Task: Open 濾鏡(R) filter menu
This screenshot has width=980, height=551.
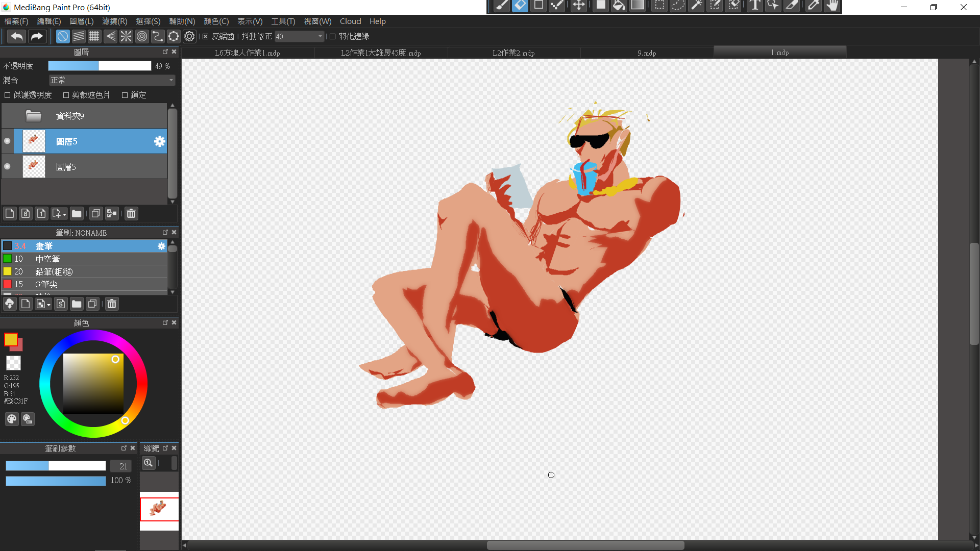Action: pos(115,21)
